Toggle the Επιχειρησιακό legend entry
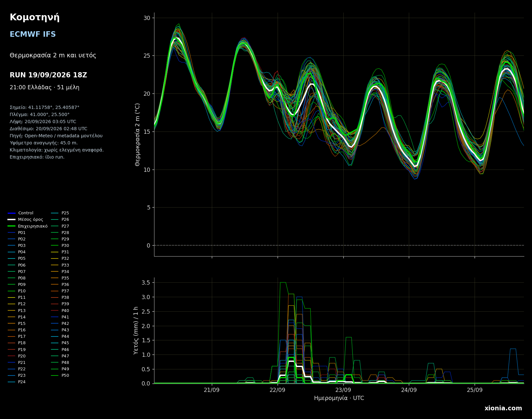This screenshot has width=532, height=419. pos(28,226)
